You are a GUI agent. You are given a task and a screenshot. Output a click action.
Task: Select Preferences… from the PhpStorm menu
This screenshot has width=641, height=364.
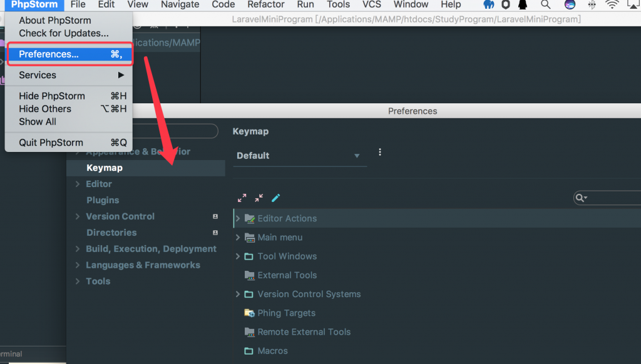pyautogui.click(x=49, y=54)
